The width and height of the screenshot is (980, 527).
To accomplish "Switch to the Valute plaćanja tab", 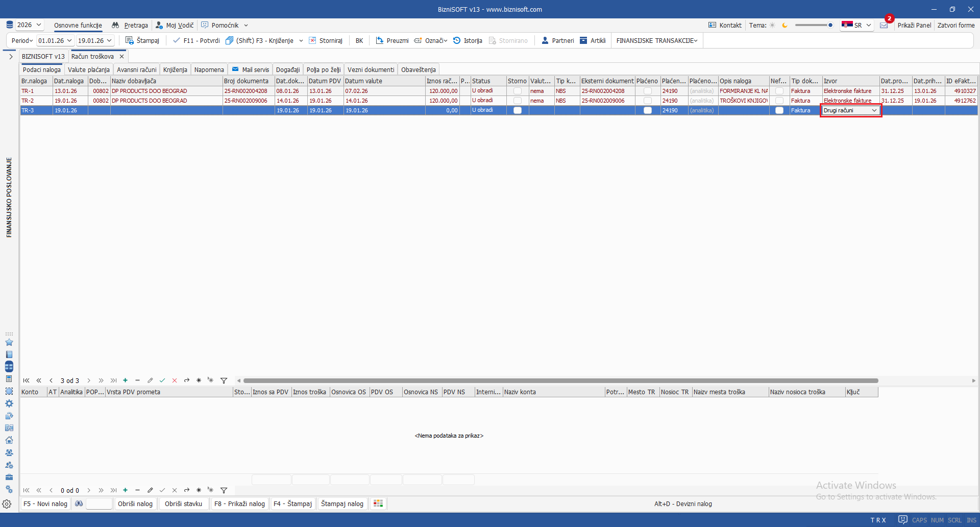I will point(89,70).
